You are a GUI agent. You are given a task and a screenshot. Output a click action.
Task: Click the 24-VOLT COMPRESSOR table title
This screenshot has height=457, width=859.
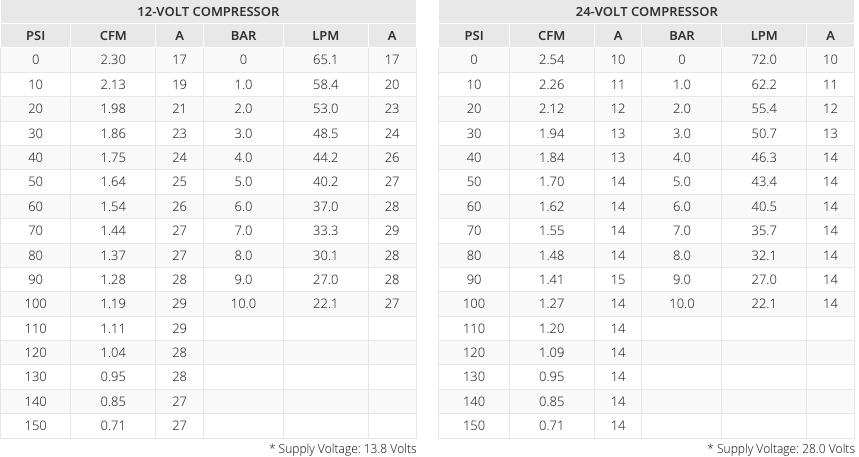click(x=646, y=12)
